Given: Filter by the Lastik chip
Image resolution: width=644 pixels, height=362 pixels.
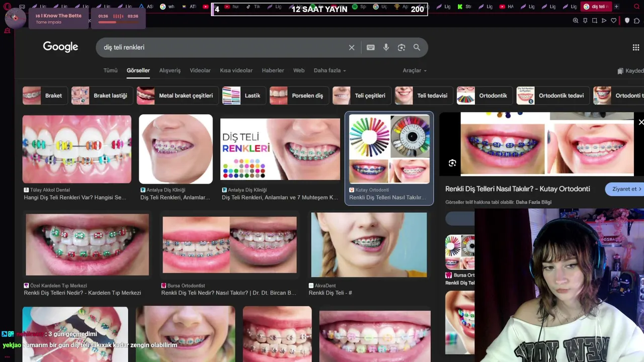Looking at the screenshot, I should pyautogui.click(x=244, y=96).
